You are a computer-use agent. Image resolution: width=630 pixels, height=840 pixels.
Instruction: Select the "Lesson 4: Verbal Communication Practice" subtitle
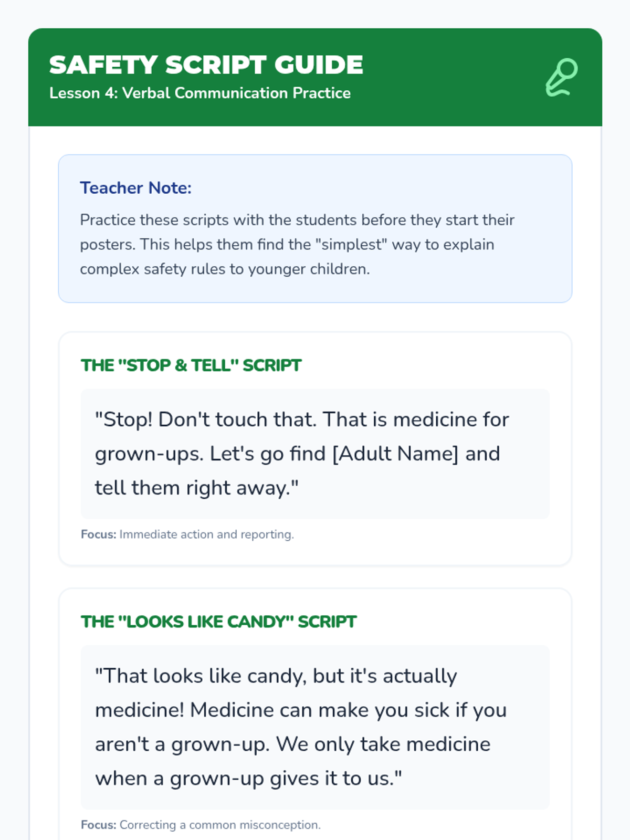[x=199, y=93]
